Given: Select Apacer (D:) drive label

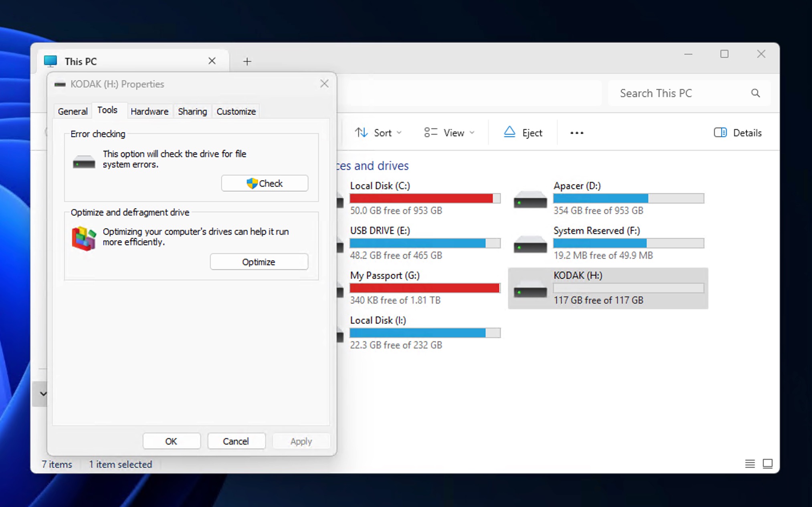Looking at the screenshot, I should (x=577, y=186).
